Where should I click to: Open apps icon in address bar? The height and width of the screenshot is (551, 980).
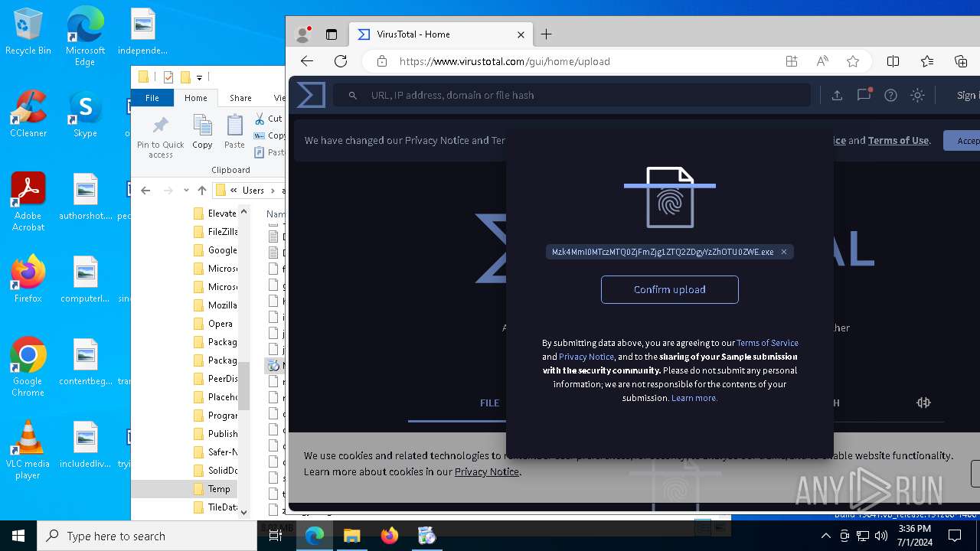pyautogui.click(x=792, y=61)
